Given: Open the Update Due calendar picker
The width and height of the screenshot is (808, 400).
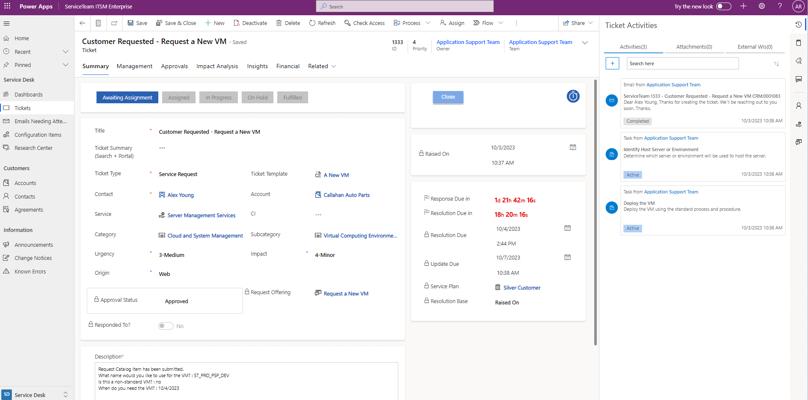Looking at the screenshot, I should coord(567,257).
